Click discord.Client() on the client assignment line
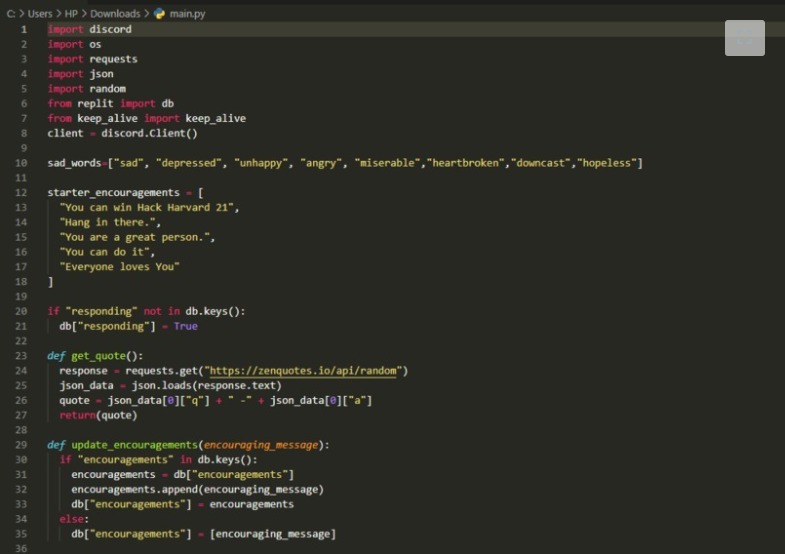The height and width of the screenshot is (554, 785). (x=149, y=134)
